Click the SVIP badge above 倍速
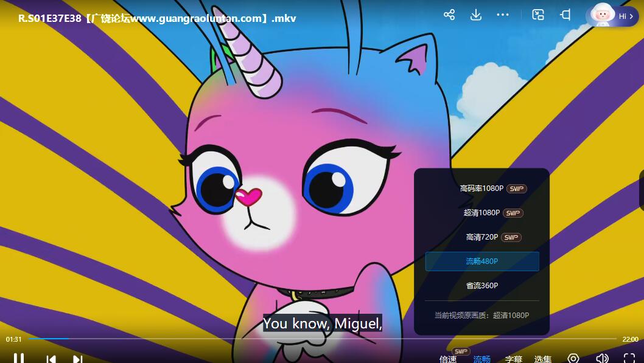Image resolution: width=644 pixels, height=363 pixels. pos(461,351)
